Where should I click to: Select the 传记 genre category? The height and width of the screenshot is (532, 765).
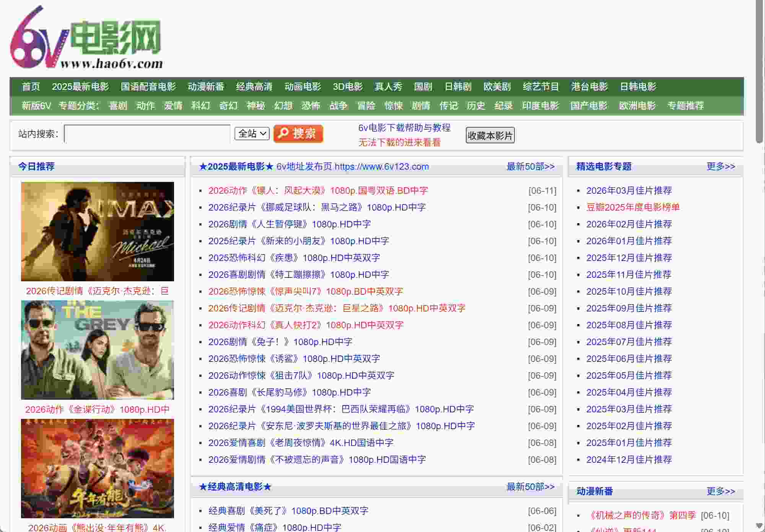tap(449, 105)
